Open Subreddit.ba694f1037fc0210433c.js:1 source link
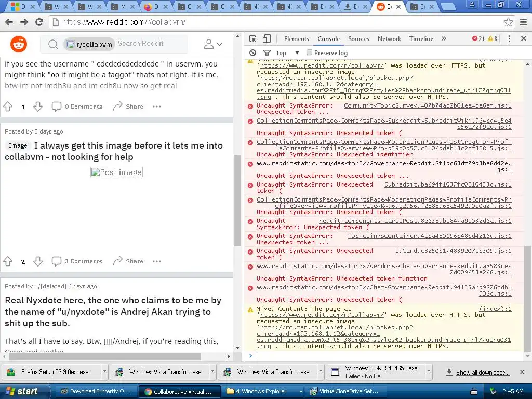The width and height of the screenshot is (532, 399). (x=448, y=184)
